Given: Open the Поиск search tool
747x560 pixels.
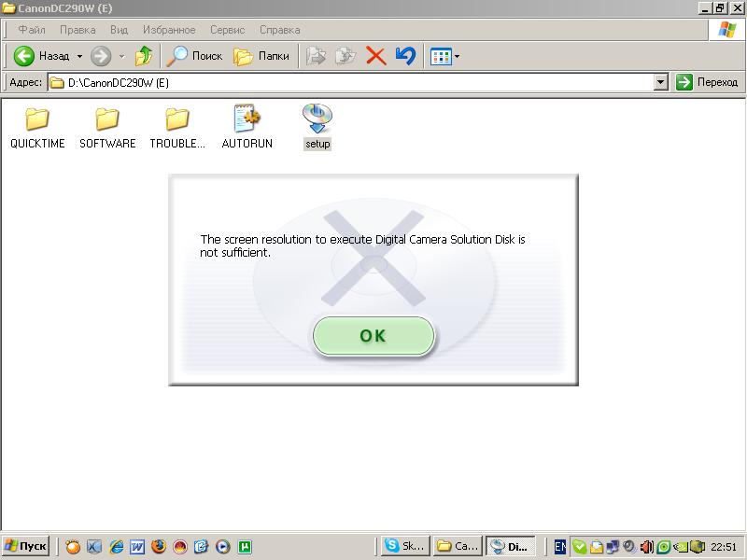Looking at the screenshot, I should point(194,56).
